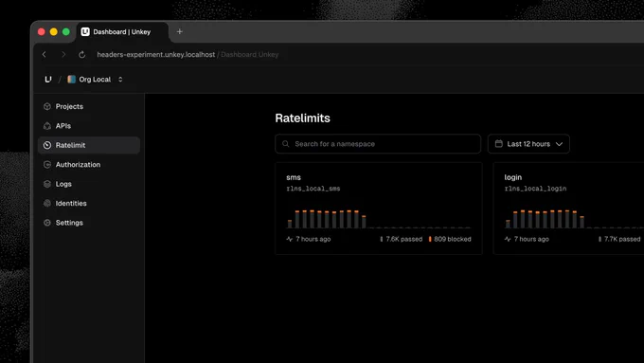
Task: Click the activity pulse icon on sms card
Action: tap(290, 239)
